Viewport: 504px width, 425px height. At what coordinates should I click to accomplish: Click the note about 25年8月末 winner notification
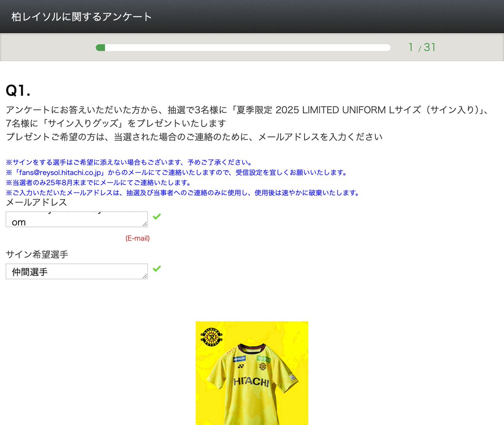[x=99, y=182]
